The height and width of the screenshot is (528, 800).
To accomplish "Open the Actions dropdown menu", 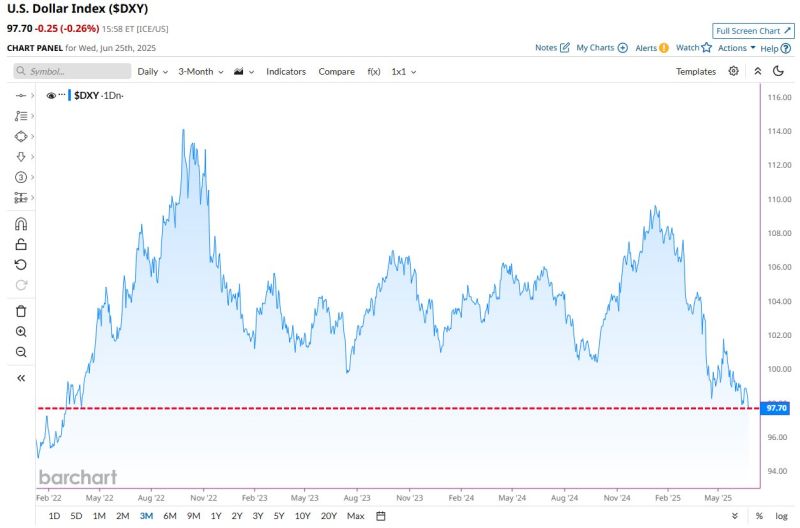I will click(736, 47).
